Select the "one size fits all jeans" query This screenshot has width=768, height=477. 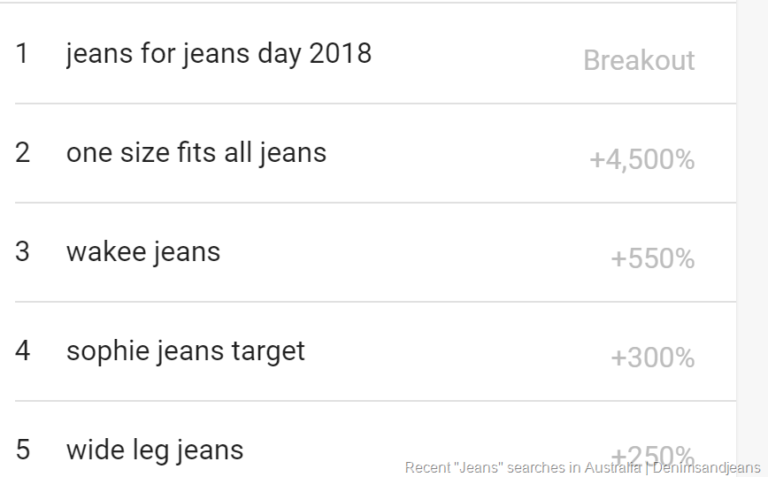[196, 153]
